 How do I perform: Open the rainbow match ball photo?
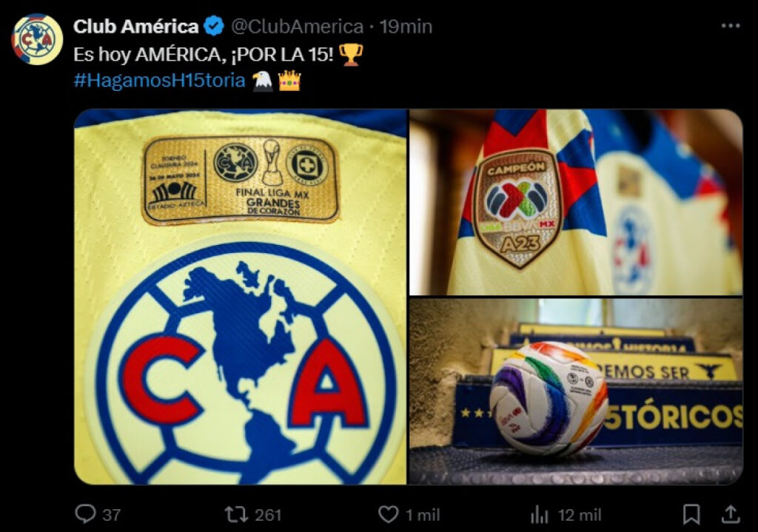click(x=576, y=391)
